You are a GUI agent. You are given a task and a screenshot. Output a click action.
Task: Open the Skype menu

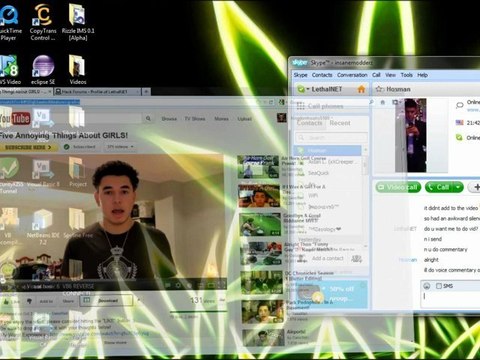pos(300,75)
